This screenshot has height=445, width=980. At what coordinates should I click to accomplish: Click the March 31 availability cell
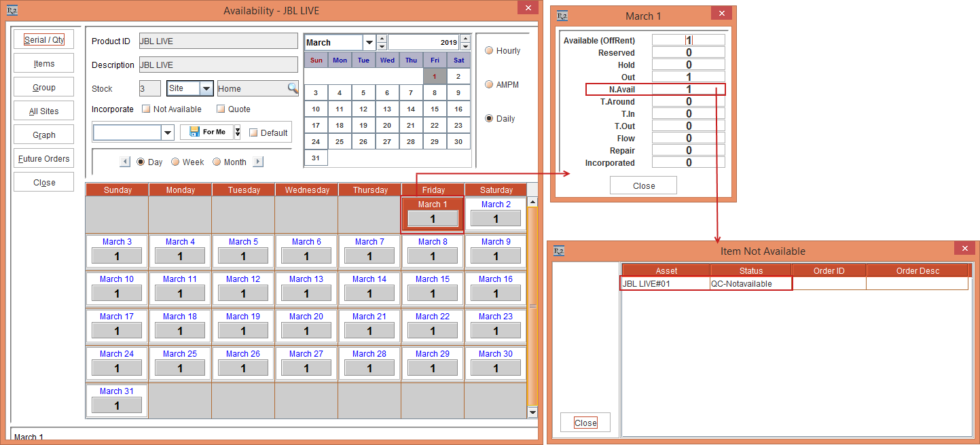(x=117, y=401)
